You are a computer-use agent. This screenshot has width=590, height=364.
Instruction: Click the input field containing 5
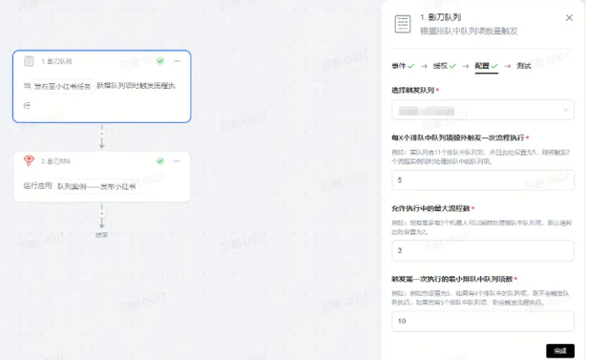click(483, 180)
